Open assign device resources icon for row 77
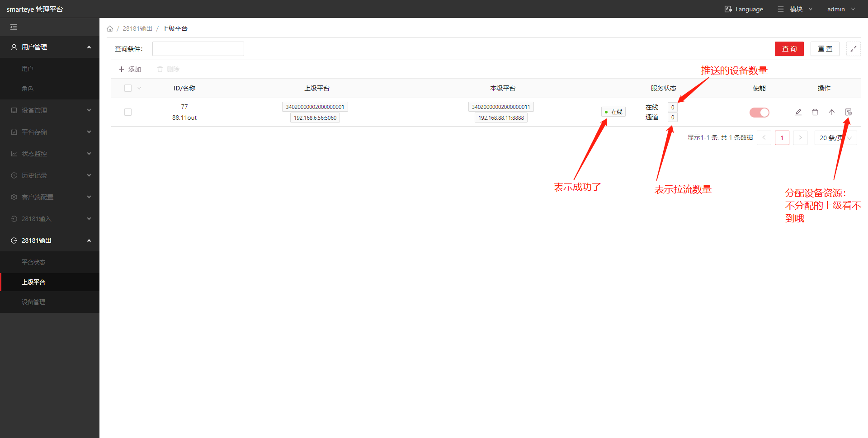 click(849, 112)
